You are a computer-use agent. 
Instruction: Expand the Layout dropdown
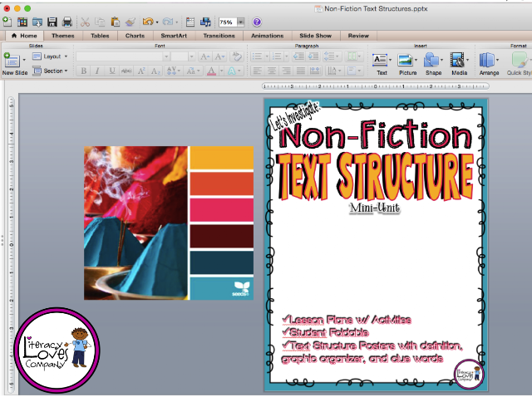click(50, 56)
